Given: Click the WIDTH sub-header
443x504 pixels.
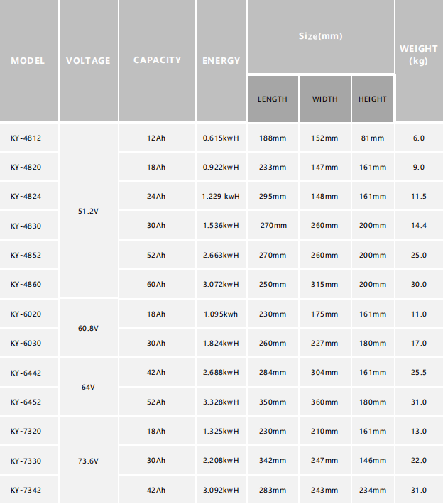Looking at the screenshot, I should [x=325, y=99].
